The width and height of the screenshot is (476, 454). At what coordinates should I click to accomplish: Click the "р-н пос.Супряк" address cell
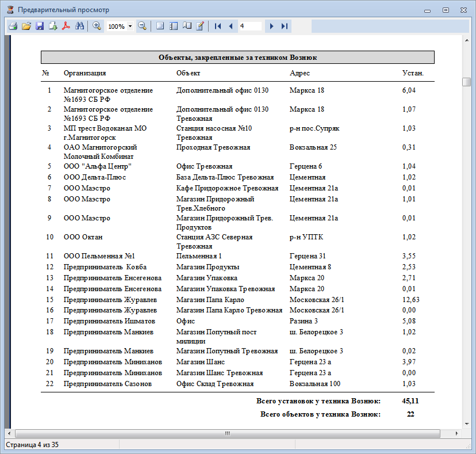tap(314, 128)
